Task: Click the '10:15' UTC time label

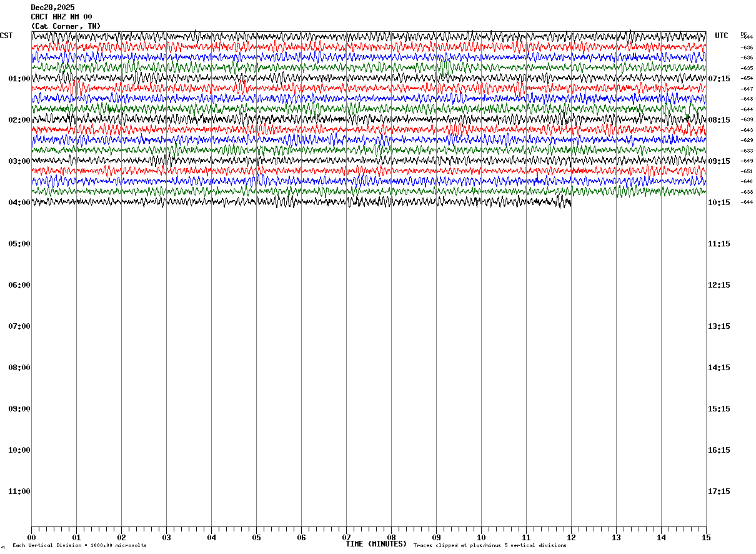Action: click(x=720, y=203)
